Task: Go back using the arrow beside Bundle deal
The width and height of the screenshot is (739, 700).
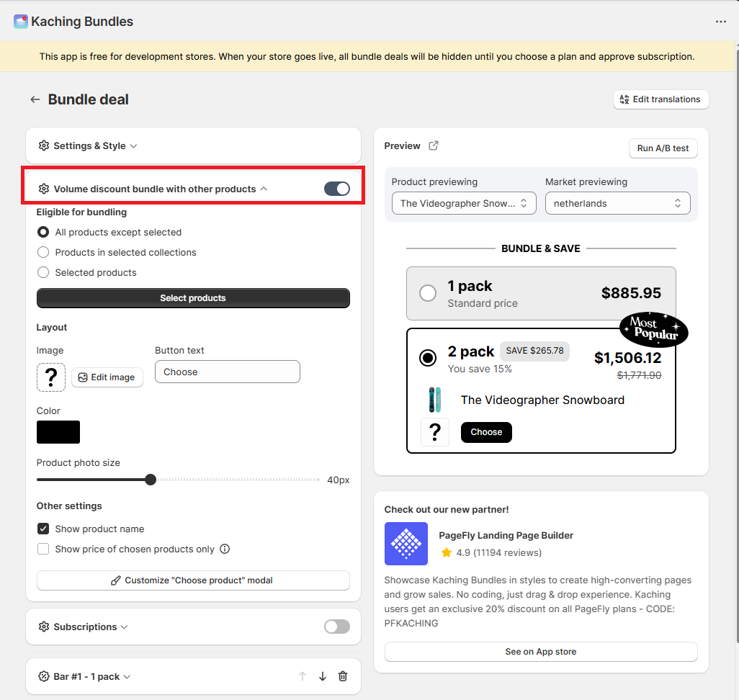Action: coord(35,99)
